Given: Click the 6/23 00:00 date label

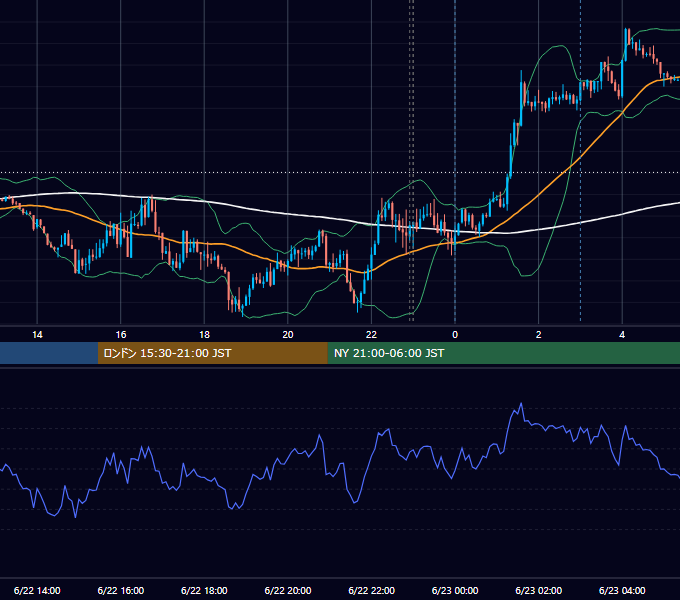Looking at the screenshot, I should click(x=455, y=590).
